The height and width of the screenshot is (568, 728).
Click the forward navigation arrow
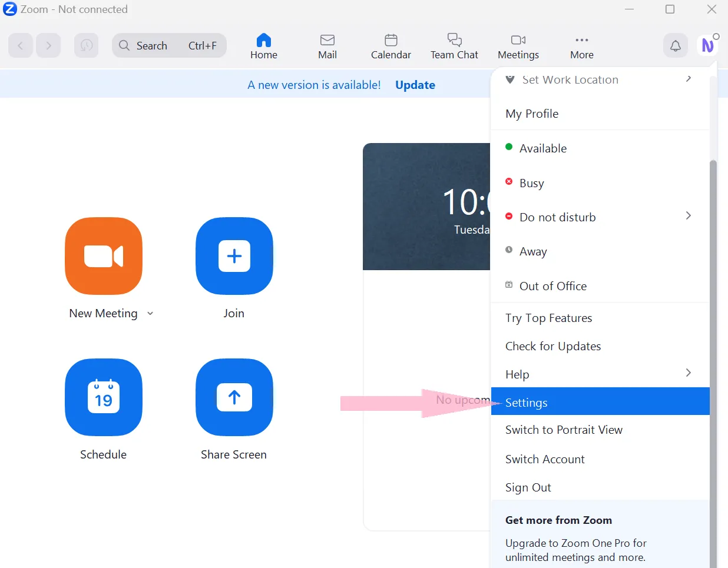click(48, 45)
